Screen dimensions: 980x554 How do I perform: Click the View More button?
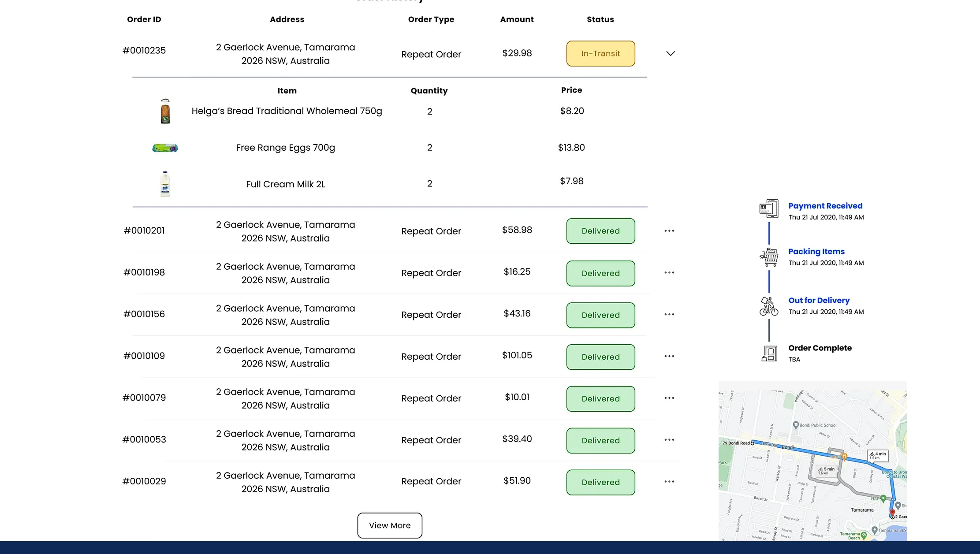(x=389, y=525)
